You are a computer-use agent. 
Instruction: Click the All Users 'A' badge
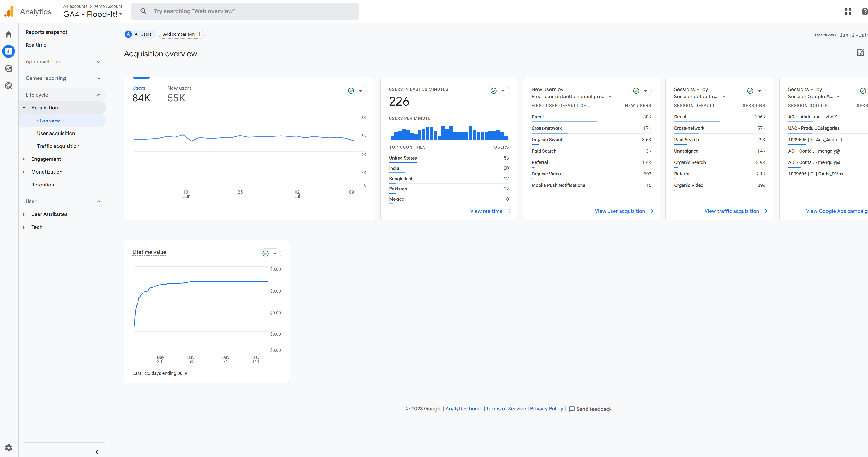(128, 34)
